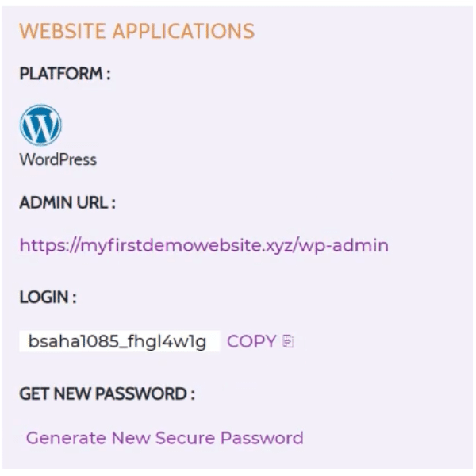Copy the login username via COPY text
The height and width of the screenshot is (476, 476).
tap(251, 341)
